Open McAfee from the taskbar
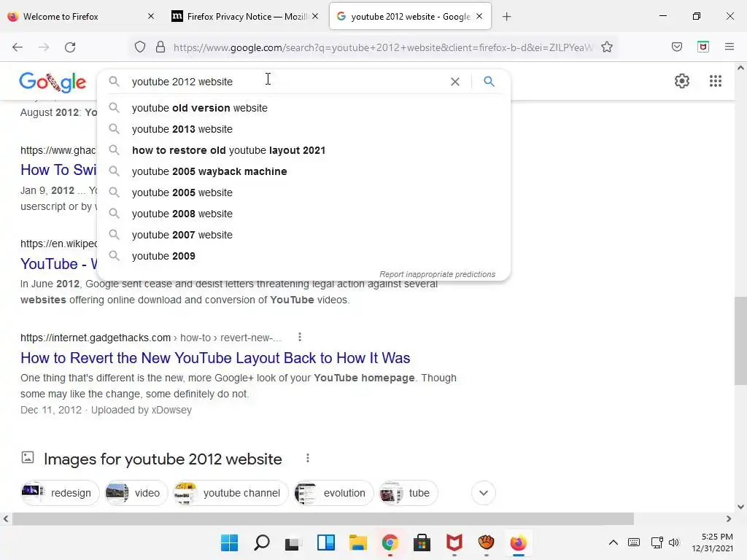 454,542
